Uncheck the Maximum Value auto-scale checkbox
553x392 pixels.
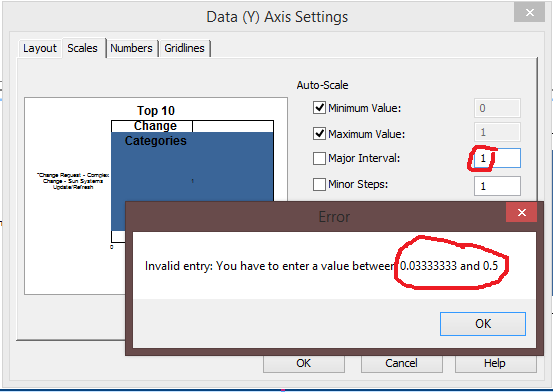click(319, 134)
